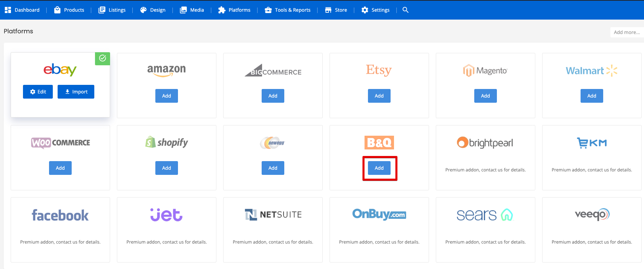
Task: Click premium addon text under Facebook
Action: click(x=60, y=242)
